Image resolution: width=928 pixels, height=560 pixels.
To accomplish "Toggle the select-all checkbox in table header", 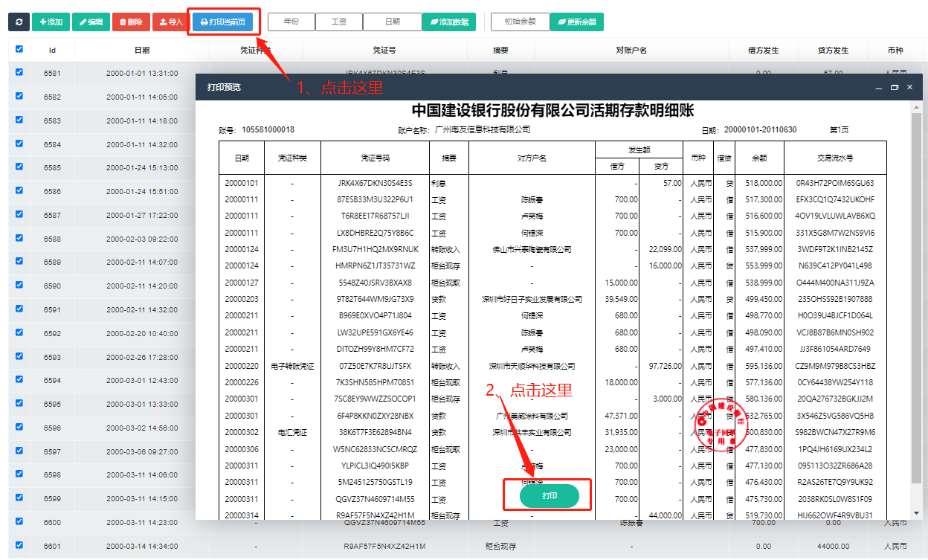I will click(x=19, y=49).
